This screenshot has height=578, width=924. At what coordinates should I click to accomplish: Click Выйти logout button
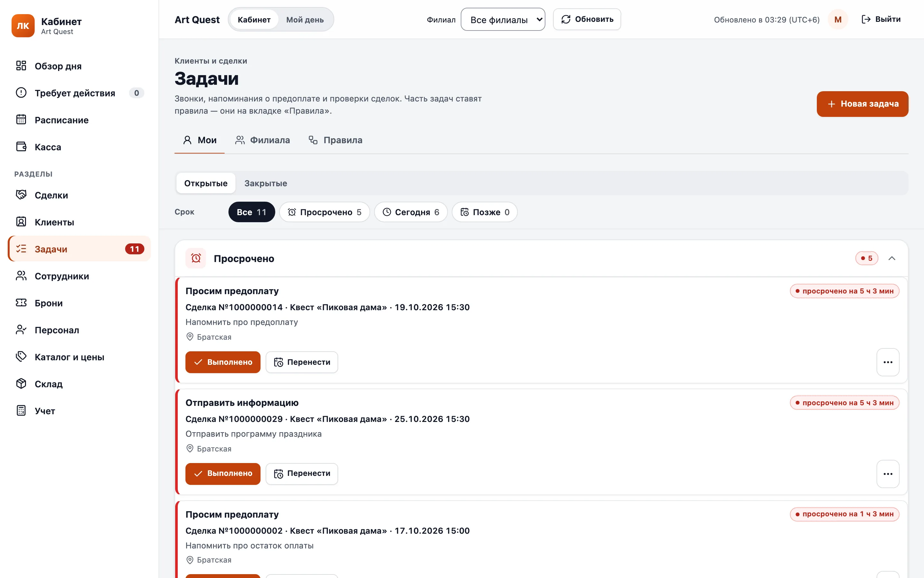(x=881, y=19)
